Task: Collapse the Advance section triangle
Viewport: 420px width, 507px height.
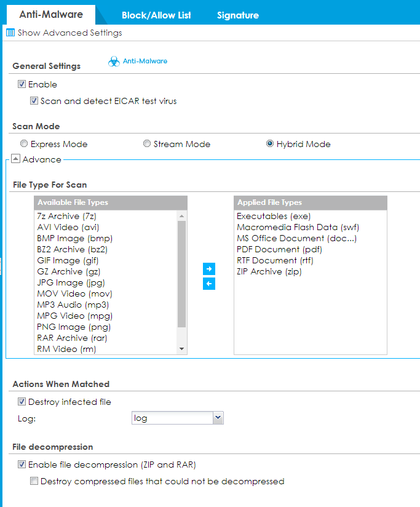Action: point(16,159)
